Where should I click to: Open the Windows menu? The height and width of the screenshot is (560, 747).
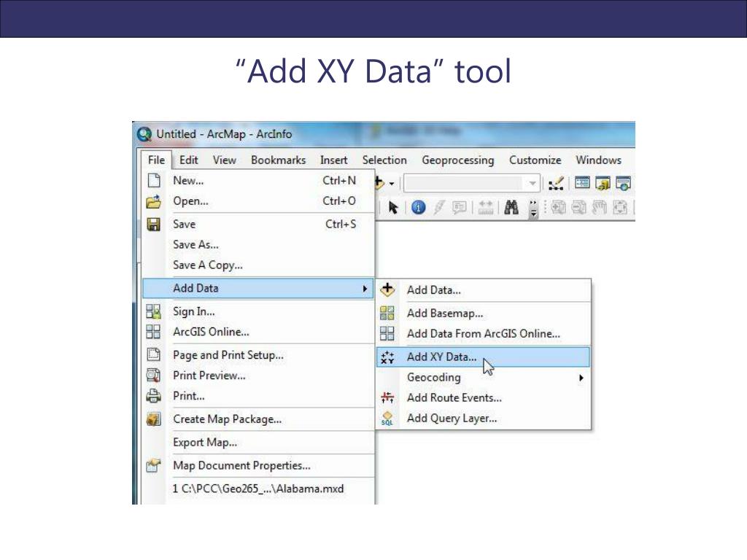598,160
